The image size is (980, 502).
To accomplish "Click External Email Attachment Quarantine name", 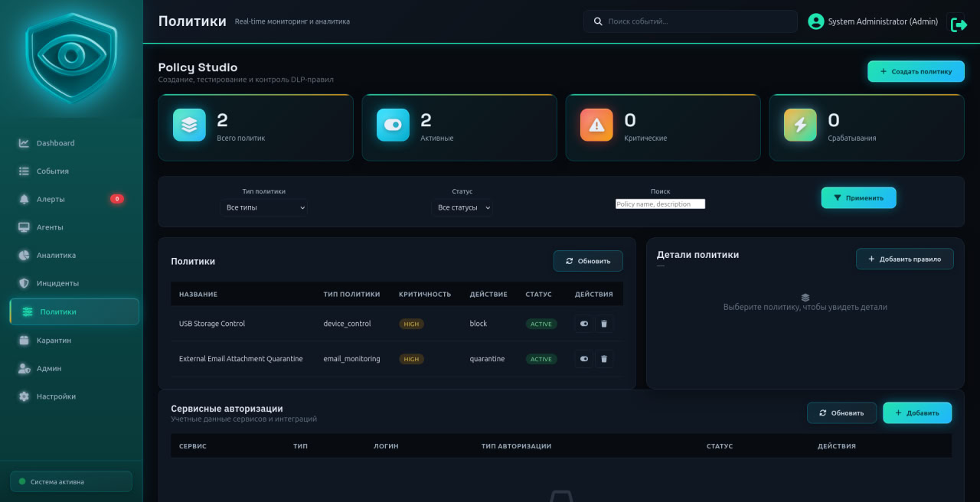I will point(241,359).
